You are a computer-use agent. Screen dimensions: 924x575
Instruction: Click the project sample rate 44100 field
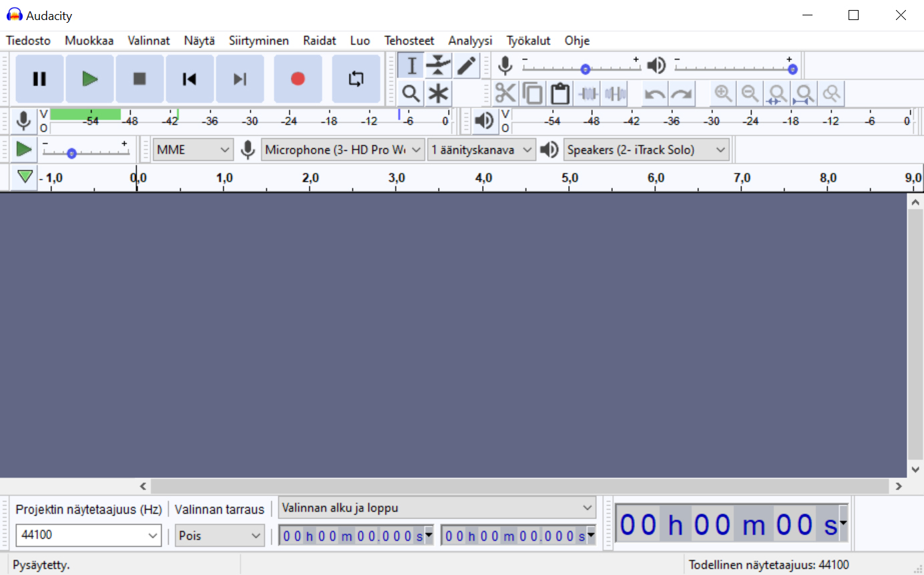click(80, 536)
